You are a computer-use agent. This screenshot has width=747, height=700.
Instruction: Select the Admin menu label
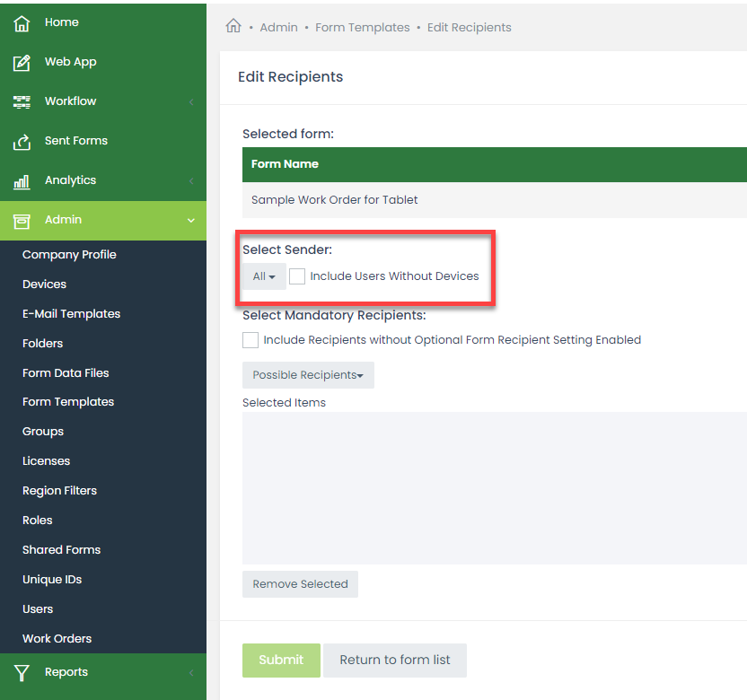click(64, 220)
